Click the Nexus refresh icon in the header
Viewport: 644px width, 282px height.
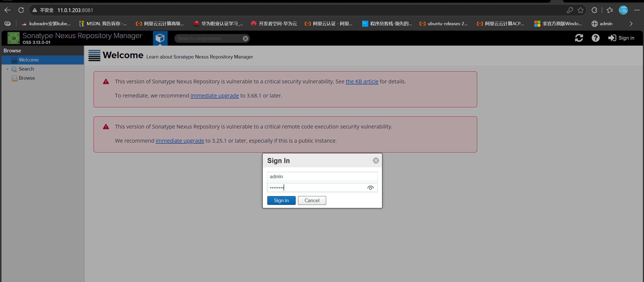coord(579,38)
